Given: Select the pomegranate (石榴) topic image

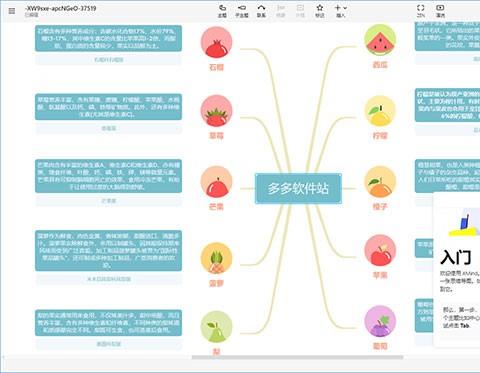Looking at the screenshot, I should tap(216, 43).
